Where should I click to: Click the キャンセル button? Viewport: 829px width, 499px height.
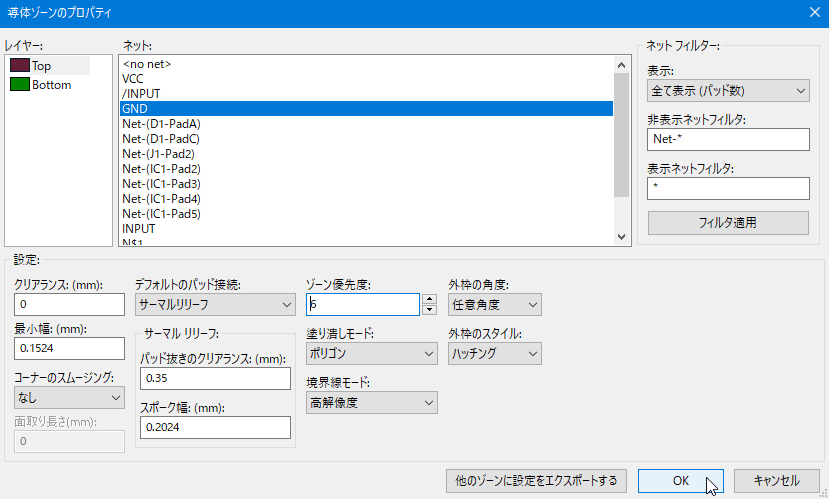(x=776, y=480)
